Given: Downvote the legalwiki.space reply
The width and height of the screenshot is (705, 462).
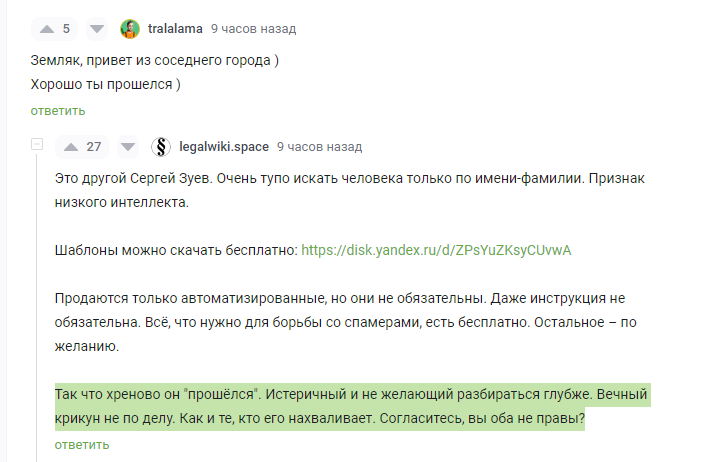Looking at the screenshot, I should [x=127, y=147].
